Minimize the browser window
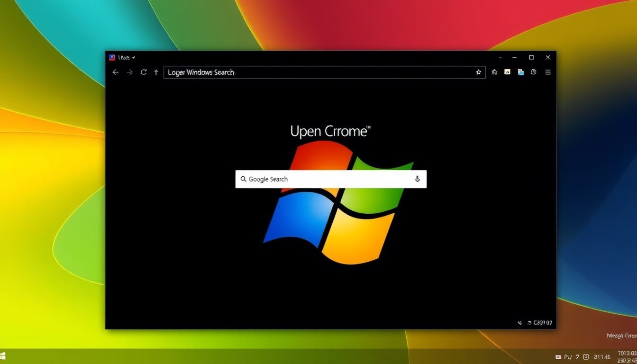 (x=514, y=57)
